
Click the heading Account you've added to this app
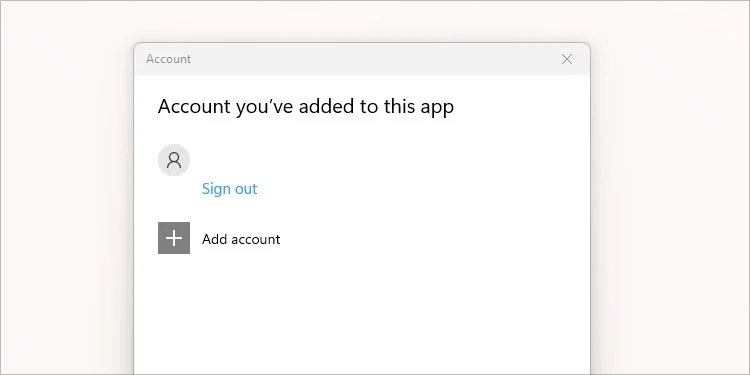(x=306, y=106)
